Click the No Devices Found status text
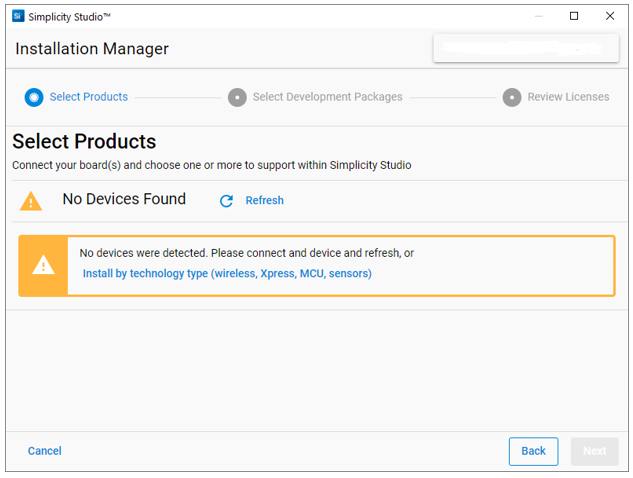 [x=124, y=199]
